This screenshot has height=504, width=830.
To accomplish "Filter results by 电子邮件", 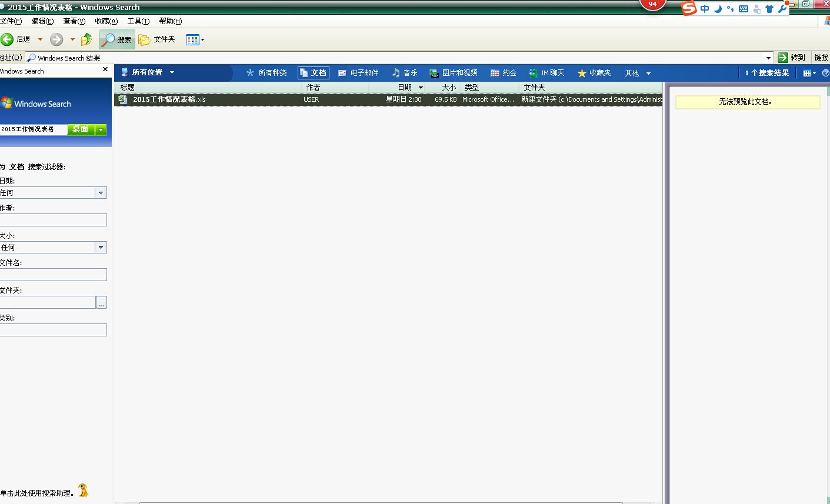I will point(358,73).
